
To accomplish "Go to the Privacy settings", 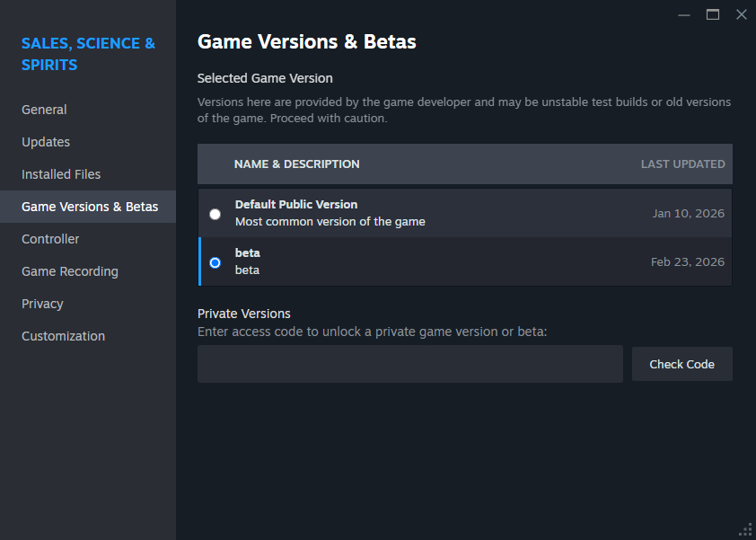I will [x=42, y=304].
